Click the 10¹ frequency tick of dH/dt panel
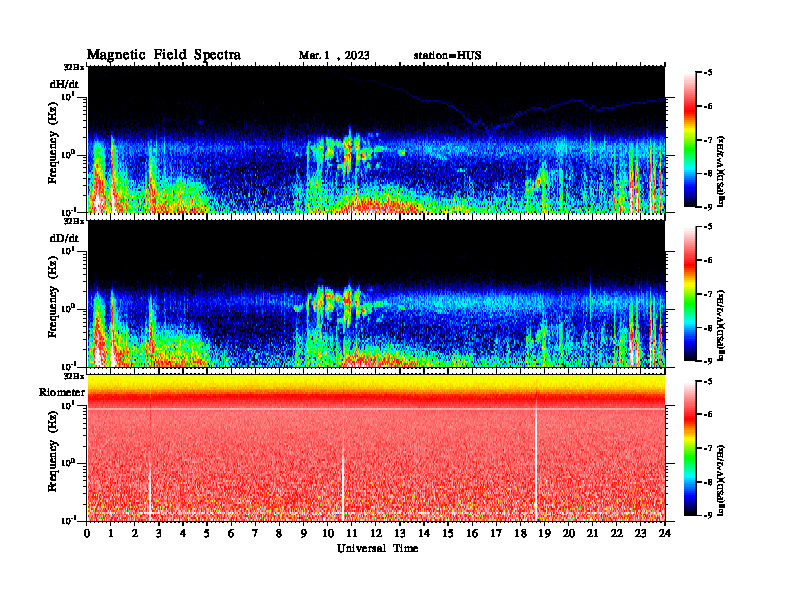 68,97
